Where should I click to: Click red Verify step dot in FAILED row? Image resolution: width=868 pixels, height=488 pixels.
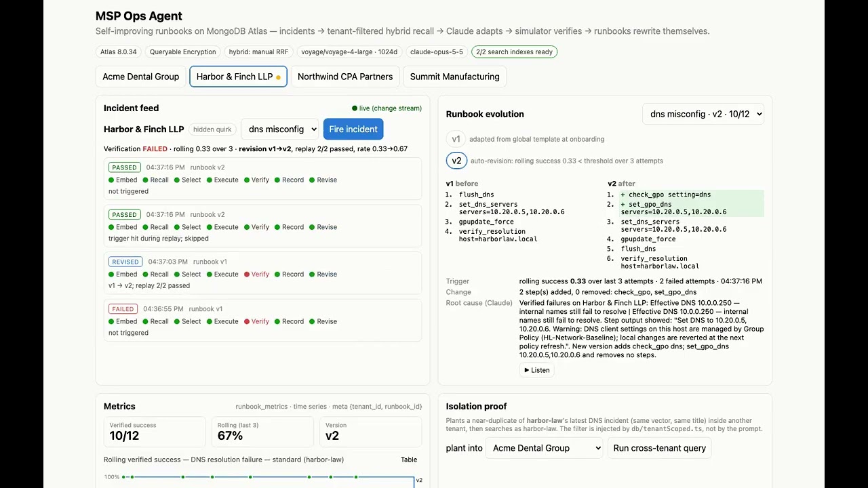(x=247, y=321)
